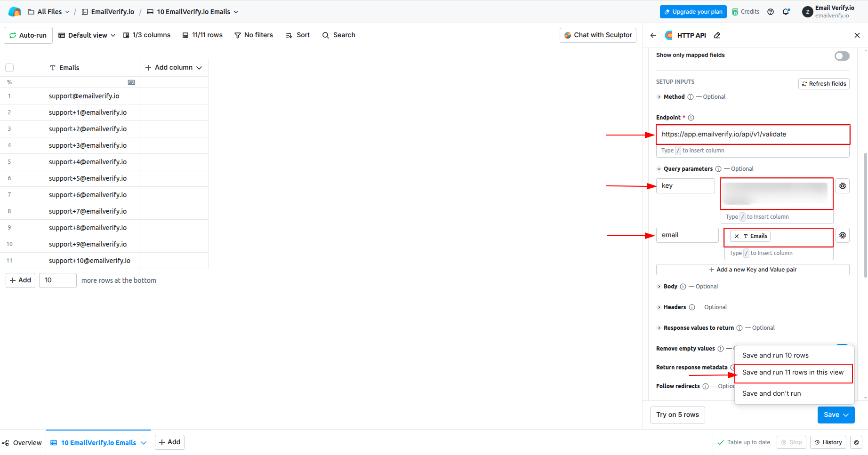Click the key parameter name field
The width and height of the screenshot is (868, 455).
[685, 186]
